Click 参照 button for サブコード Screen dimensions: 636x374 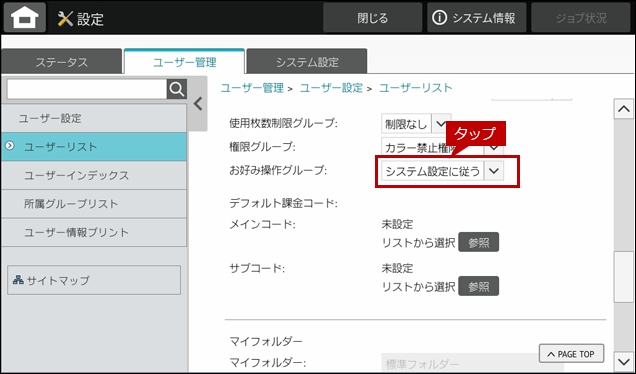(478, 286)
